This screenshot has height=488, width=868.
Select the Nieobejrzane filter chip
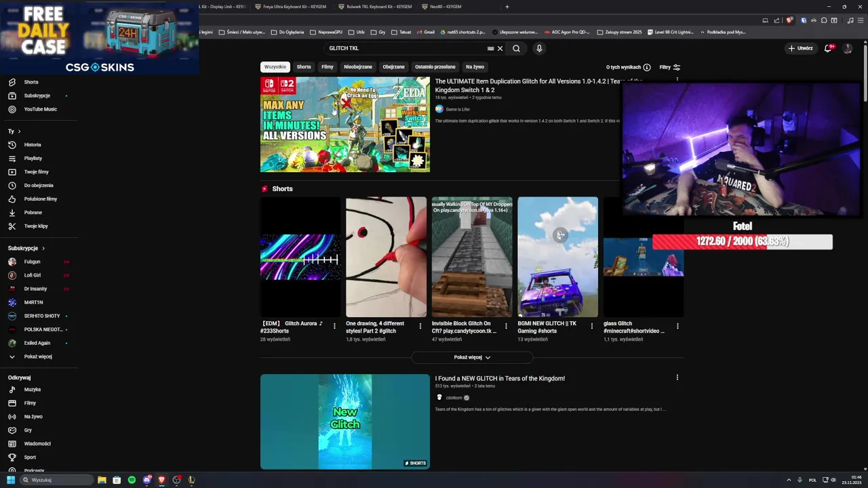358,67
